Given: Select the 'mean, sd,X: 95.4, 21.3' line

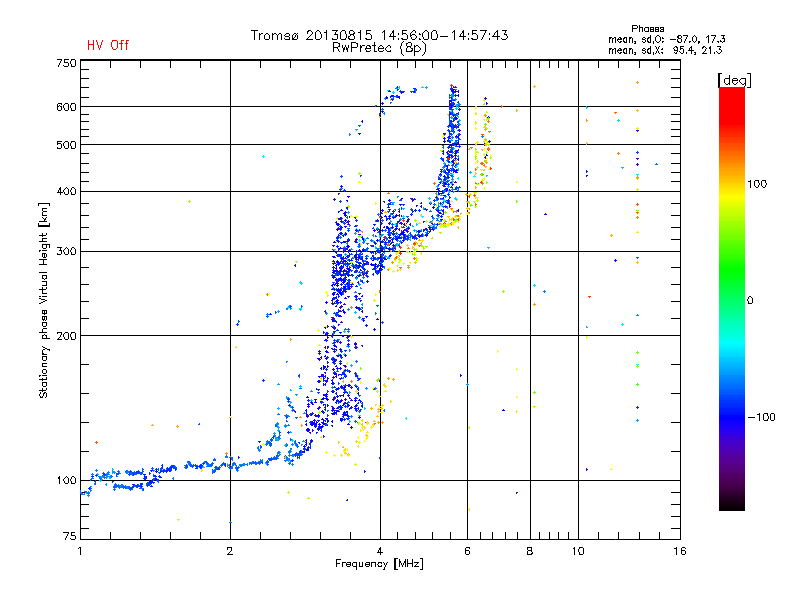Looking at the screenshot, I should click(x=665, y=50).
